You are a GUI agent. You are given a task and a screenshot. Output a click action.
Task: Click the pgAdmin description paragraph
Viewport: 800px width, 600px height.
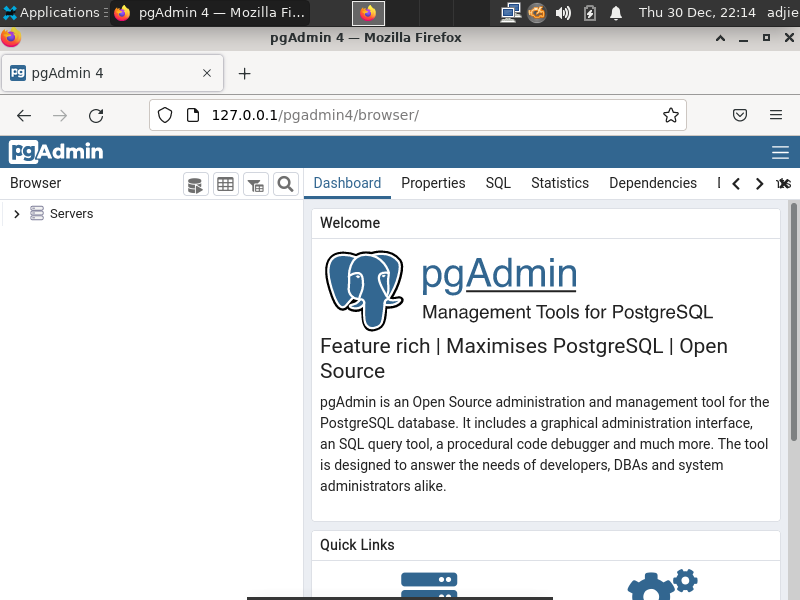click(544, 444)
